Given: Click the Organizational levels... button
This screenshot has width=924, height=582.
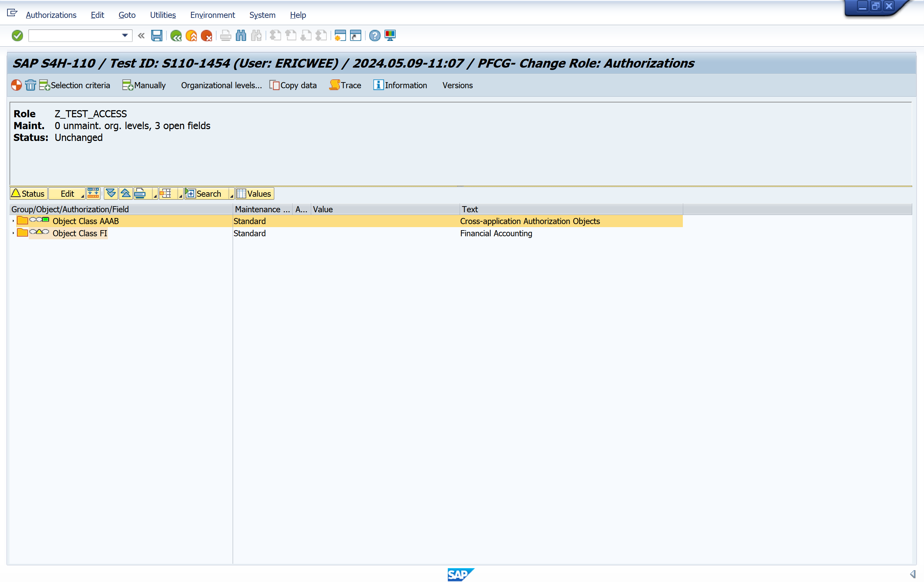Looking at the screenshot, I should [x=221, y=85].
